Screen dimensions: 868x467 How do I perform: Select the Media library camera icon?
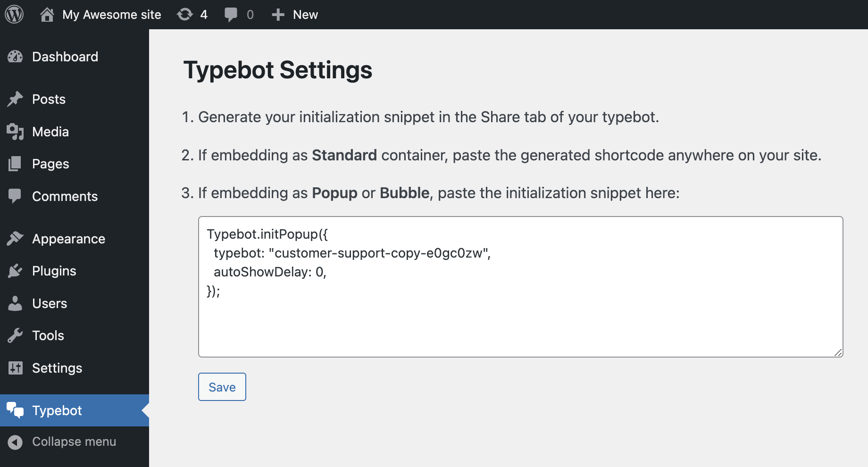tap(16, 132)
